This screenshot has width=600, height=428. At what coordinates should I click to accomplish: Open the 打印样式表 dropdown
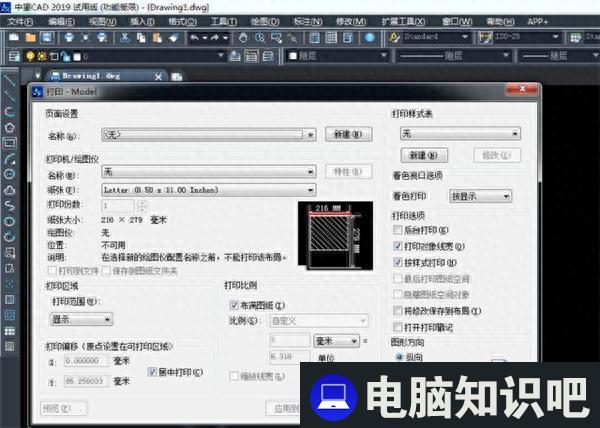tap(460, 133)
